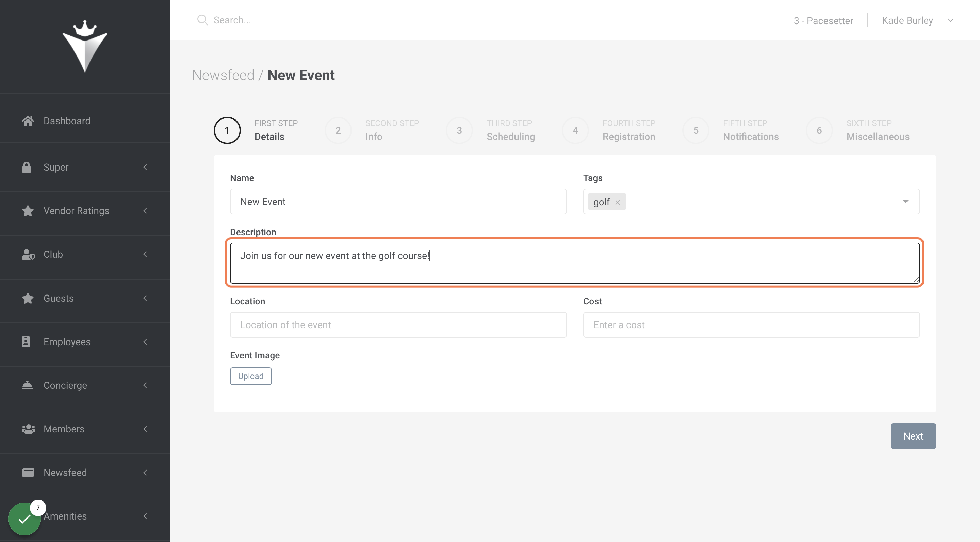Click the Newsfeed breadcrumb link

pos(223,75)
